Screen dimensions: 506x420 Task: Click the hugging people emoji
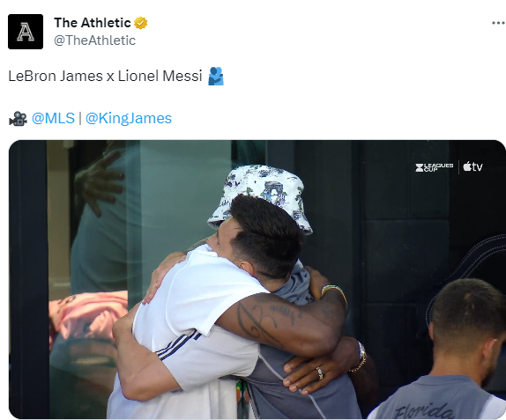click(x=216, y=76)
